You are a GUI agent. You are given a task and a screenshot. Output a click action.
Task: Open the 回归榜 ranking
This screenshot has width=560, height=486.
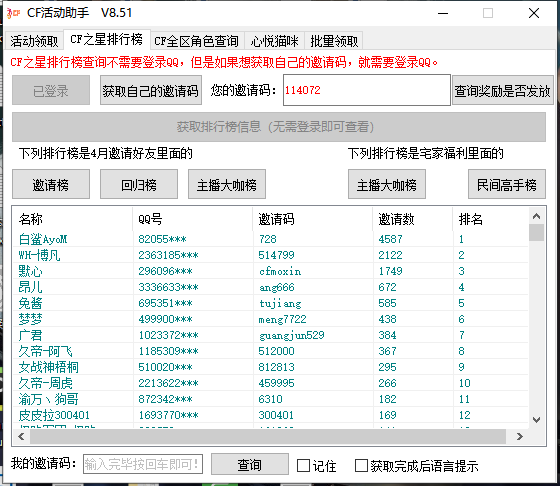pos(139,184)
